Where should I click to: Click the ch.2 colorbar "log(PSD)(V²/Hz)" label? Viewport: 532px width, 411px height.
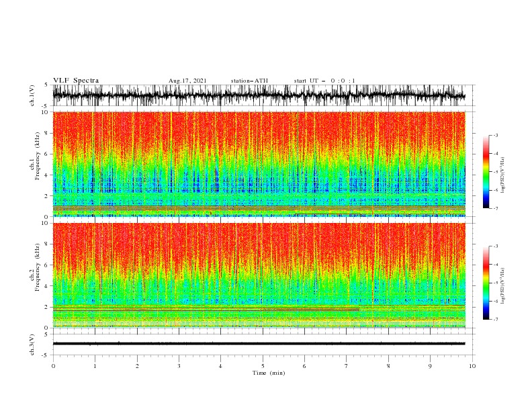click(503, 285)
